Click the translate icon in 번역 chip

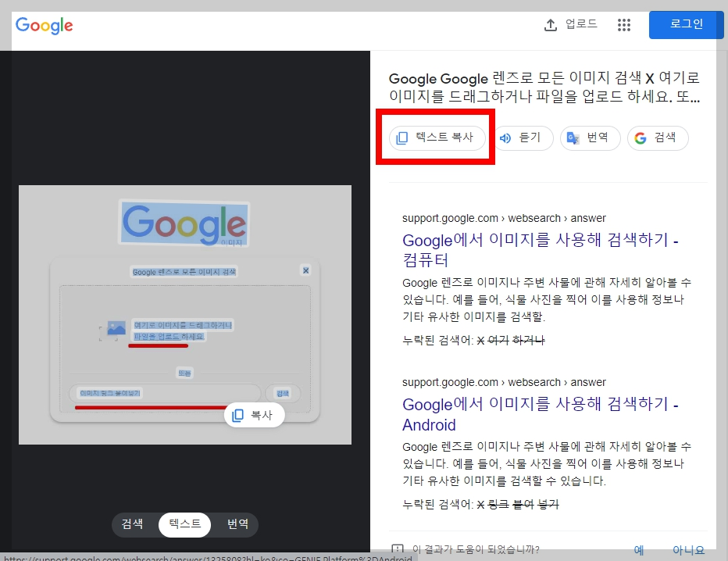[x=573, y=138]
